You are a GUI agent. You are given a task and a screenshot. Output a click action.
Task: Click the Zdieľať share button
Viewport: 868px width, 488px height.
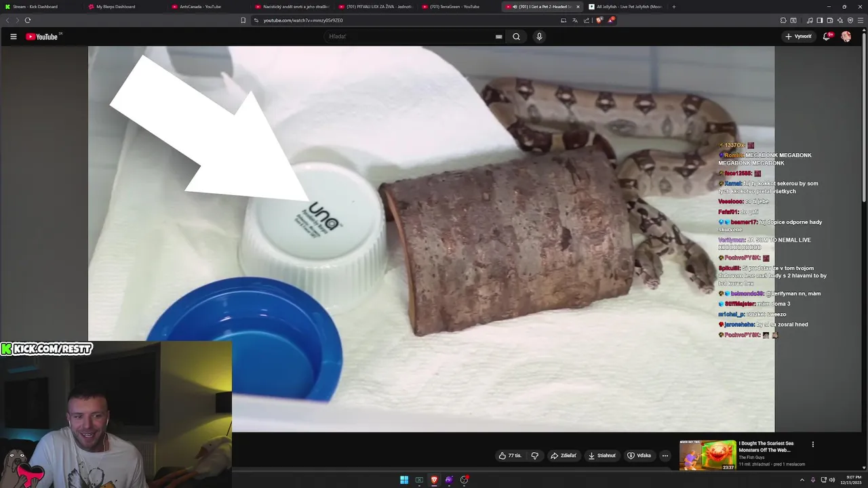pyautogui.click(x=564, y=455)
